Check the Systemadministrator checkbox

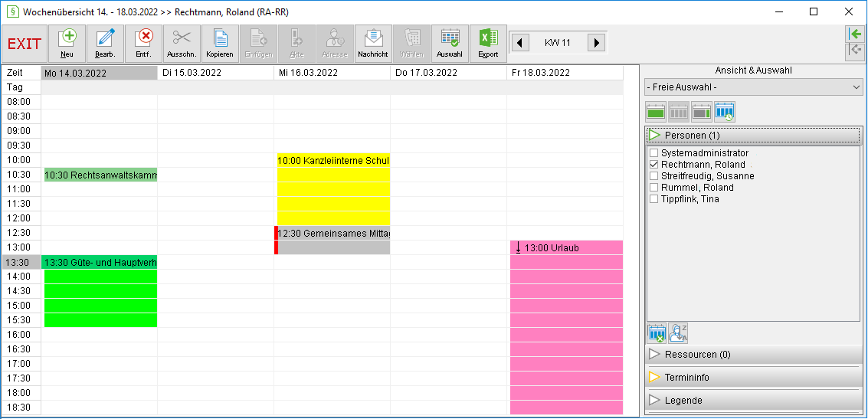[x=653, y=152]
